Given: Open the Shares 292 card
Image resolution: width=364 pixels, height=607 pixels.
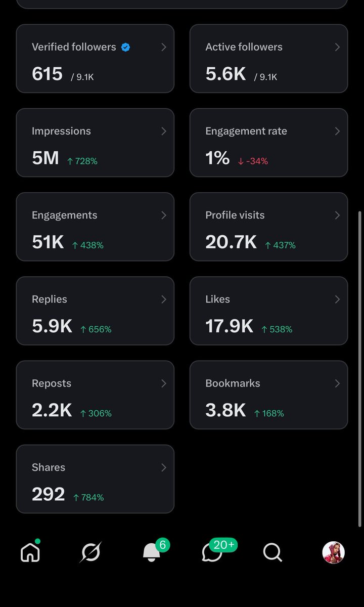Looking at the screenshot, I should [x=95, y=479].
